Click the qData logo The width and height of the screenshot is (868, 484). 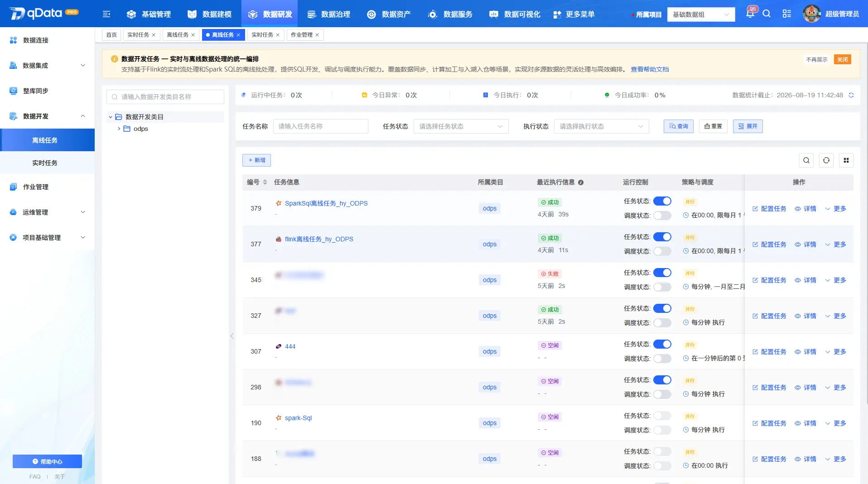click(x=44, y=13)
